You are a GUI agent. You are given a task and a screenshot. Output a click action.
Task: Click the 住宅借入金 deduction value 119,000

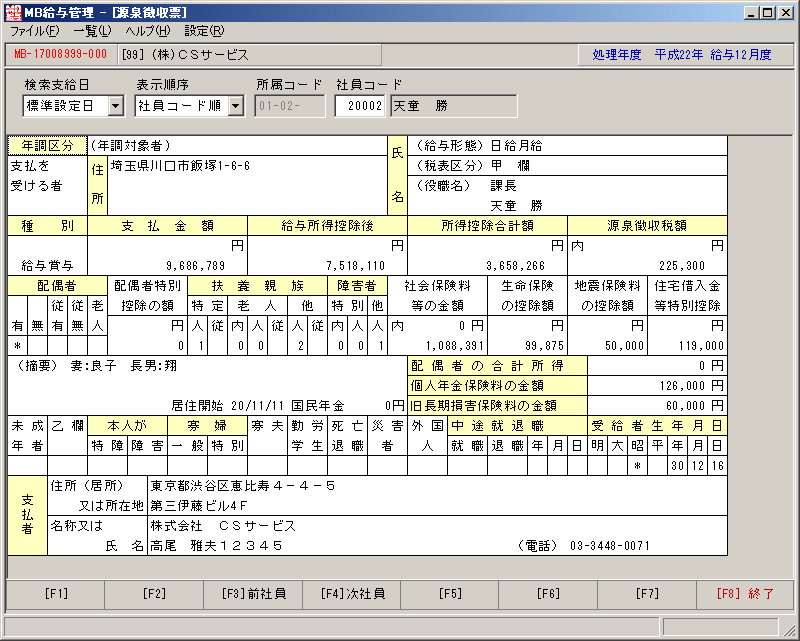click(701, 346)
